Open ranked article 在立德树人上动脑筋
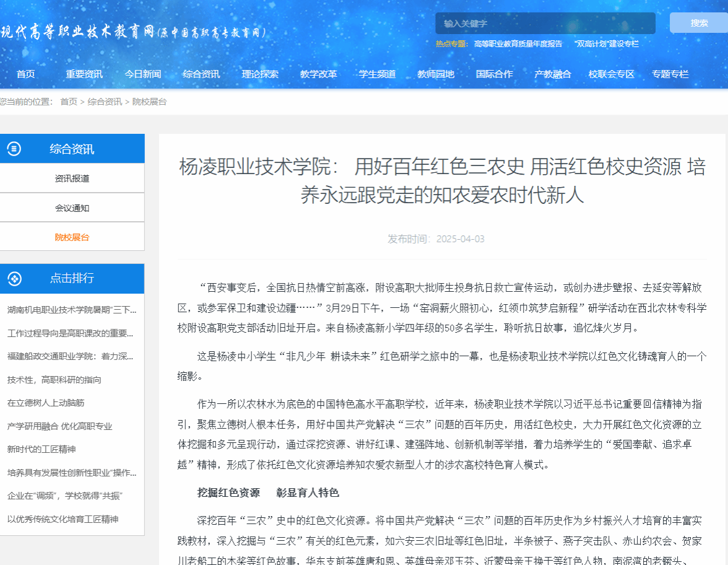Image resolution: width=728 pixels, height=565 pixels. coord(46,403)
